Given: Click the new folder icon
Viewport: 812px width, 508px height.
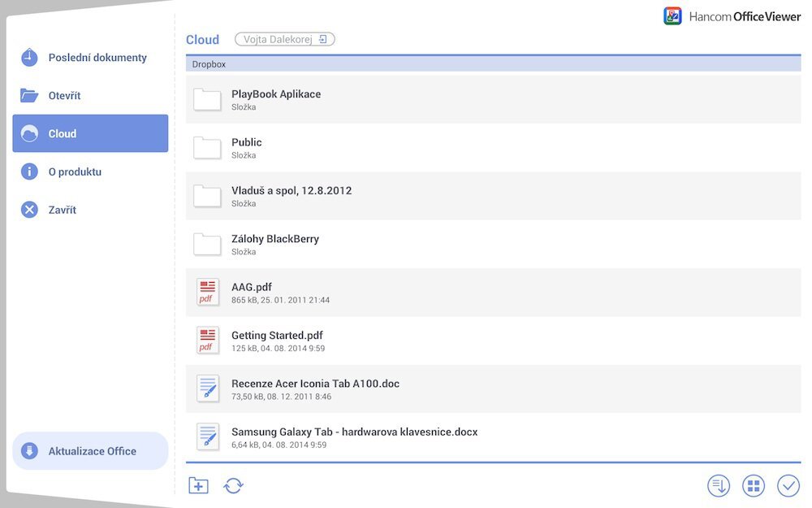Looking at the screenshot, I should point(198,486).
